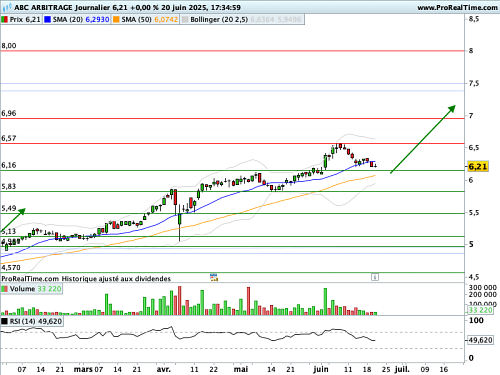Screen dimensions: 500x375
Task: Click the 5,5 price axis label
Action: click(x=474, y=213)
